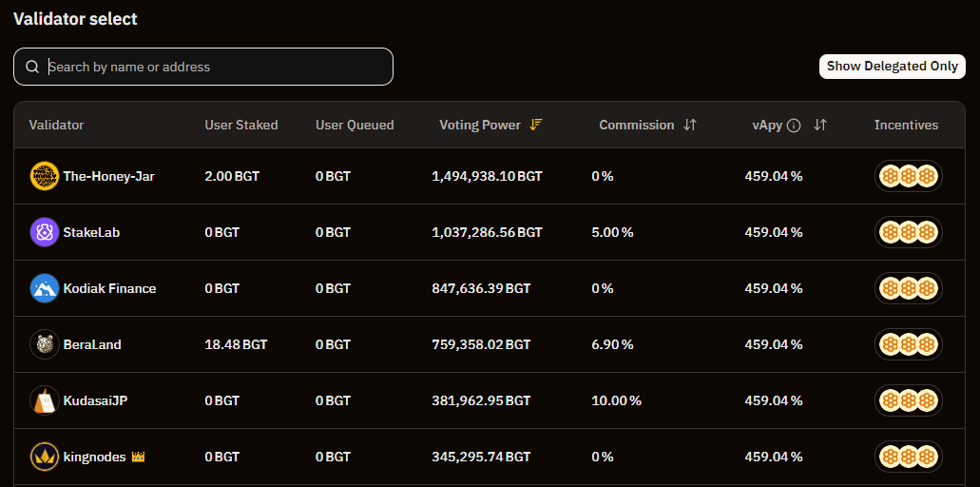The image size is (980, 487).
Task: Click the User Staked column header
Action: [x=241, y=125]
